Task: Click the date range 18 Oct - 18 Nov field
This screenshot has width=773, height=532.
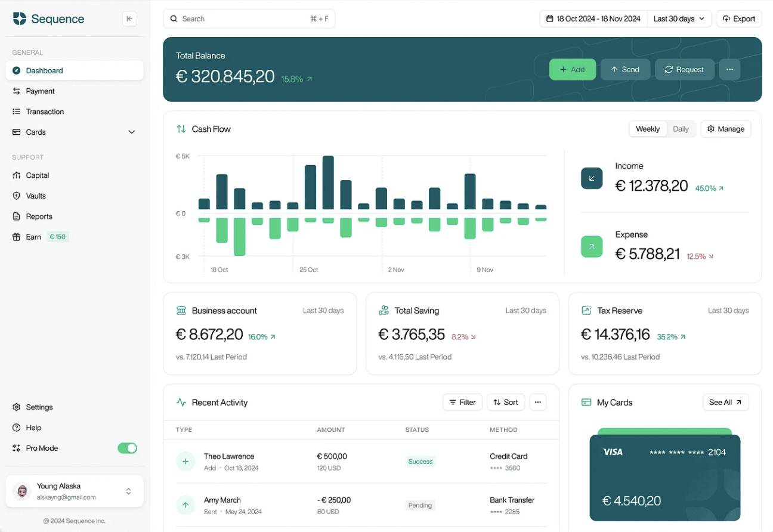Action: coord(593,18)
